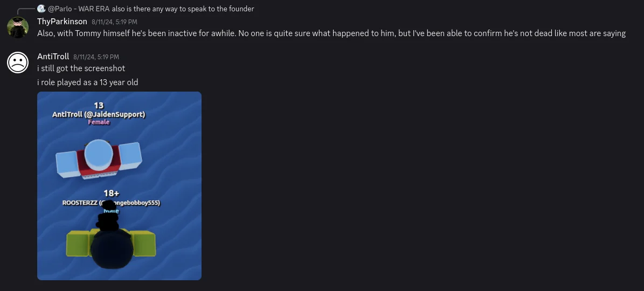Open ThyParkinson's profile avatar

pos(18,27)
